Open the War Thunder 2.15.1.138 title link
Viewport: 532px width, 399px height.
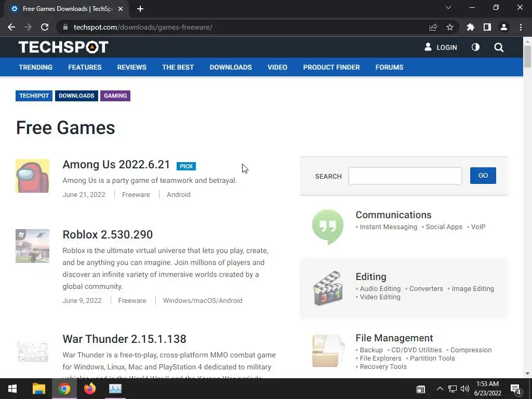click(125, 339)
